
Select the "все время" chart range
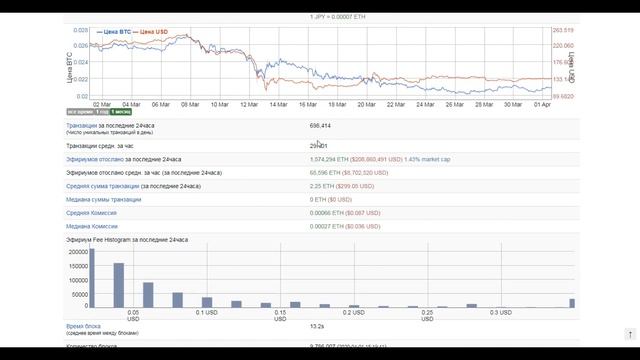point(80,112)
